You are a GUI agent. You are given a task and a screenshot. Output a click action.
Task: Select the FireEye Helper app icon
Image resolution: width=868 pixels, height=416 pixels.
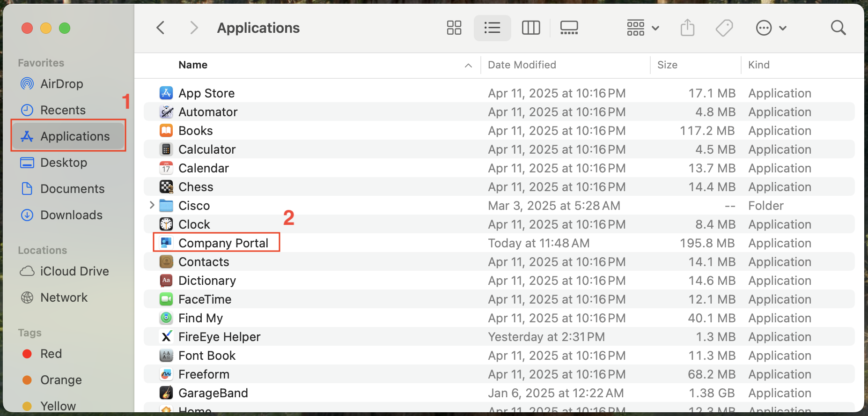166,336
